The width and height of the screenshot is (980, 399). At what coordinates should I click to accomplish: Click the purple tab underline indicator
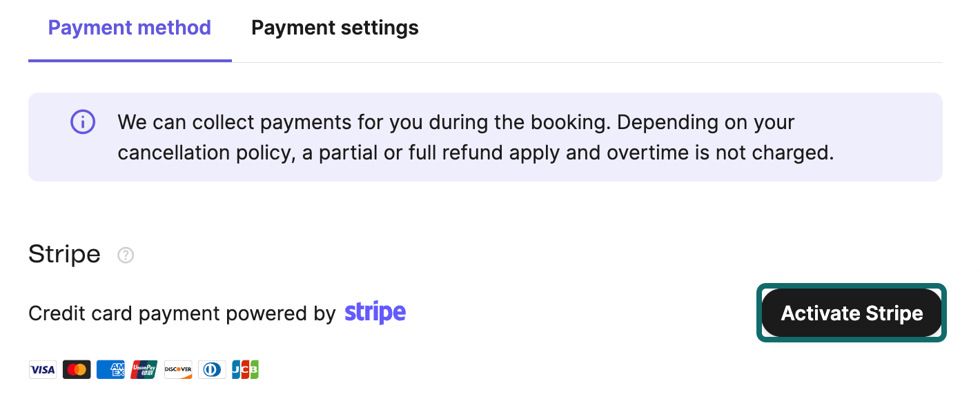pyautogui.click(x=129, y=62)
